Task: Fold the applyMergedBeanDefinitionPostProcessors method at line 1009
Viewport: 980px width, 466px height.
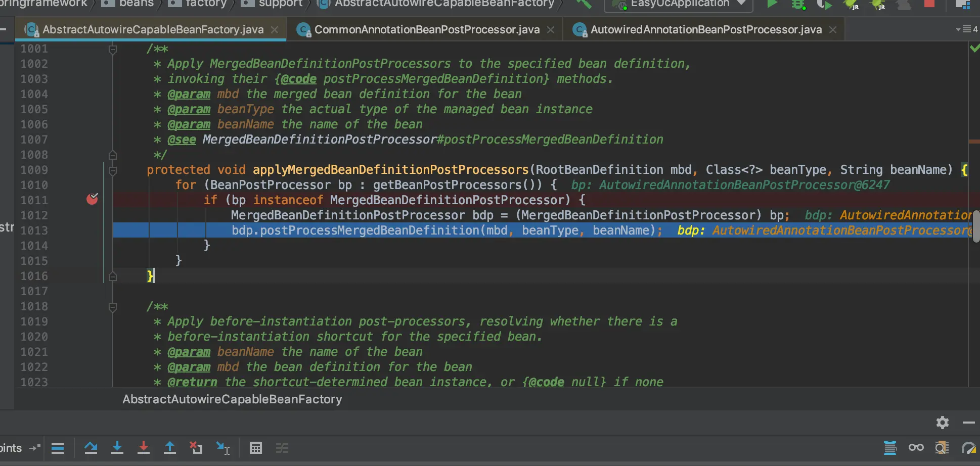Action: (x=113, y=170)
